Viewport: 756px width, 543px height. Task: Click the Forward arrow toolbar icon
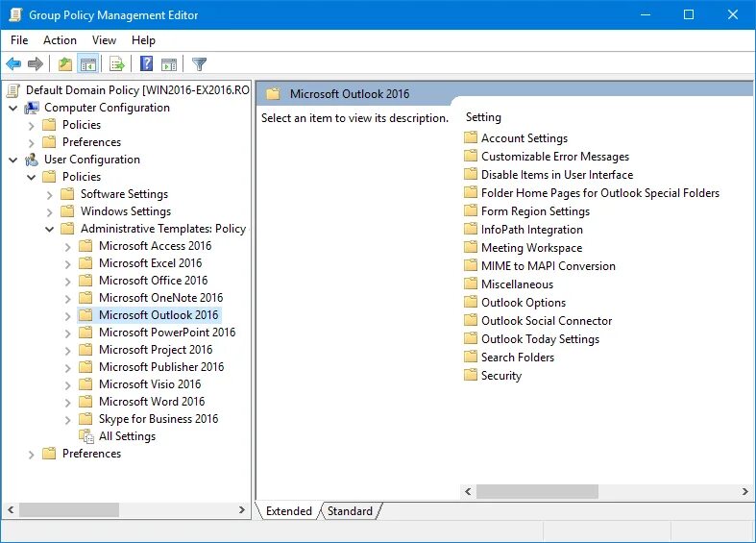coord(36,63)
